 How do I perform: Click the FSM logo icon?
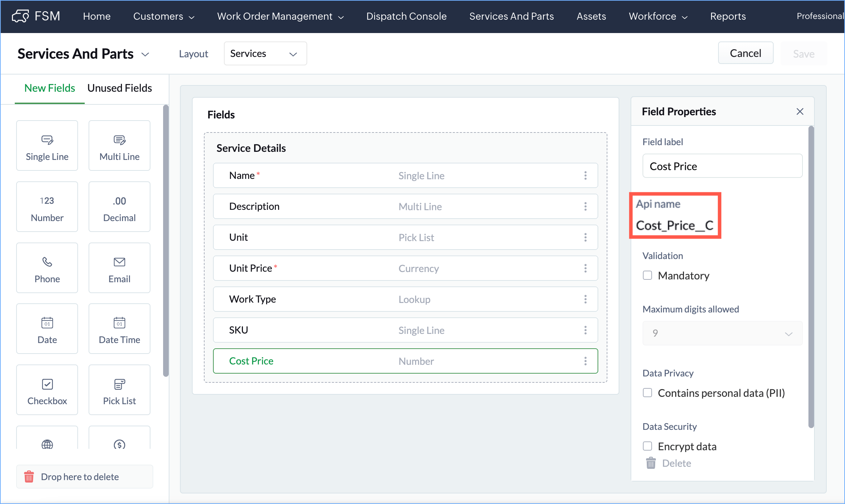[20, 16]
